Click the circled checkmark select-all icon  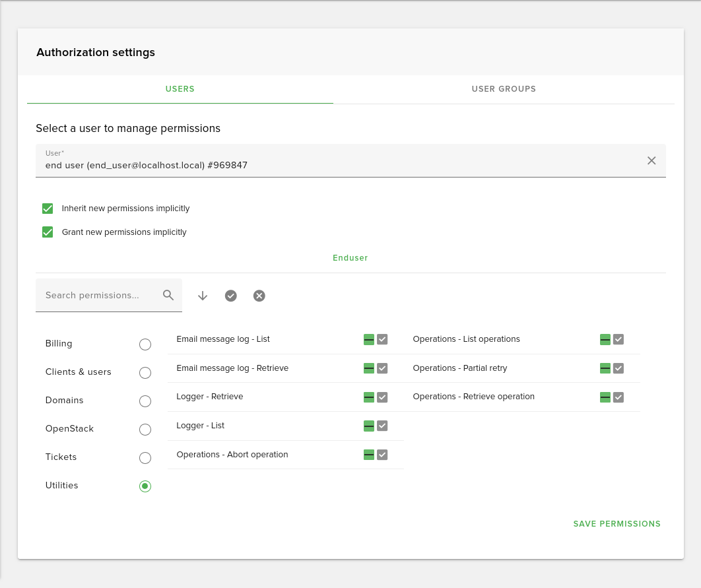click(230, 296)
